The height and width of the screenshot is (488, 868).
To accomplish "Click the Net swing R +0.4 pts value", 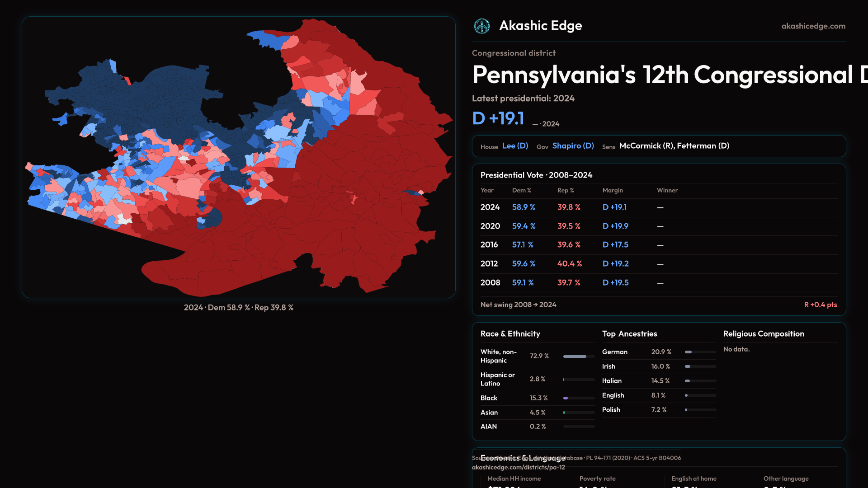I will [x=820, y=305].
